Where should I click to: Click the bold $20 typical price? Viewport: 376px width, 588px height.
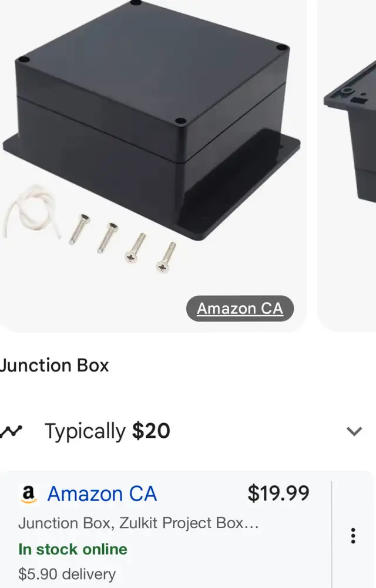click(x=151, y=431)
